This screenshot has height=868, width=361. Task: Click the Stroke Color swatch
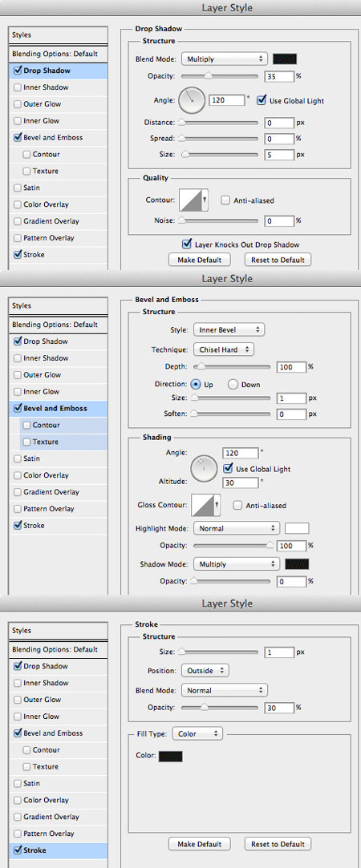[x=171, y=756]
